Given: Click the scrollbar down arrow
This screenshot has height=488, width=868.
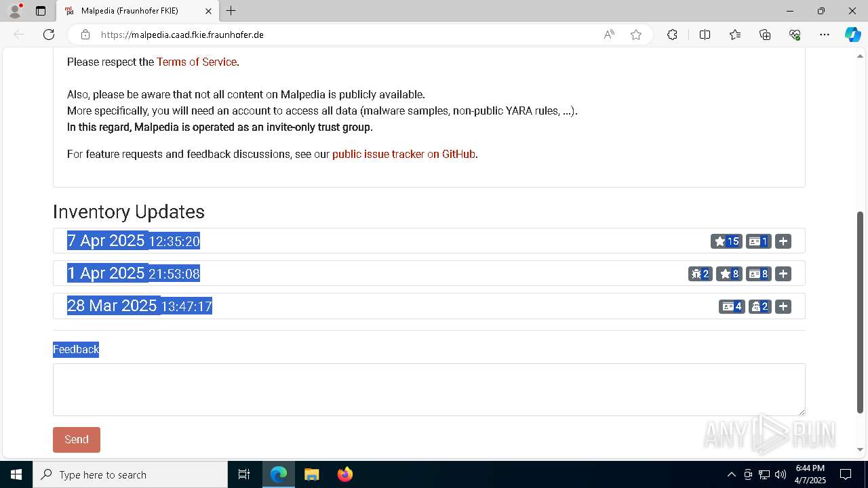Looking at the screenshot, I should [x=861, y=449].
